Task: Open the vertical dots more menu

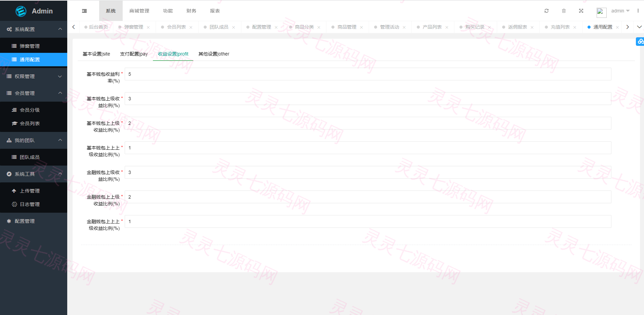Action: (x=638, y=11)
